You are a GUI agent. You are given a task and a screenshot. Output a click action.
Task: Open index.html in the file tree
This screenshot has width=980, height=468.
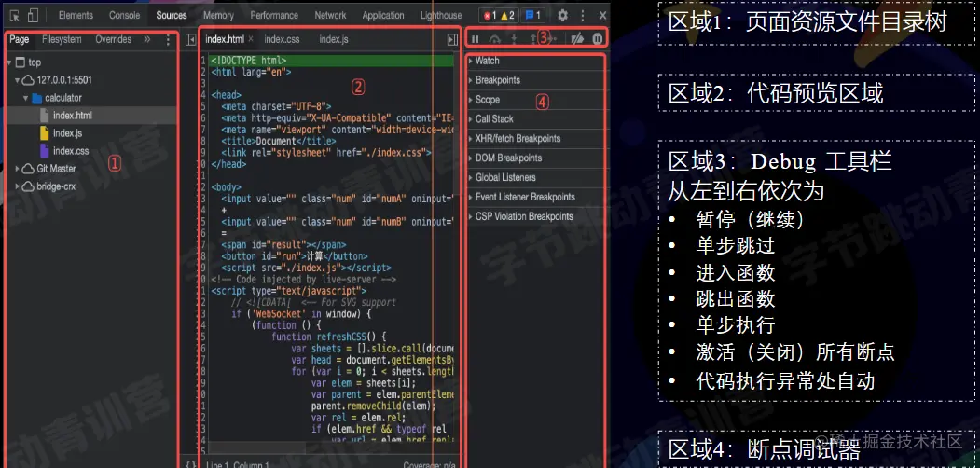72,116
